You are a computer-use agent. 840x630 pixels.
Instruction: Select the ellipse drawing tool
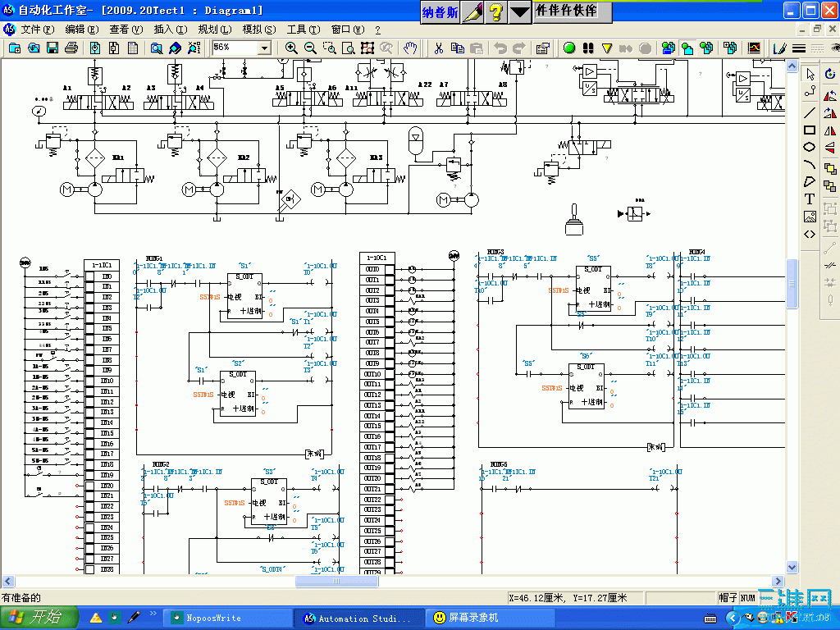(810, 147)
